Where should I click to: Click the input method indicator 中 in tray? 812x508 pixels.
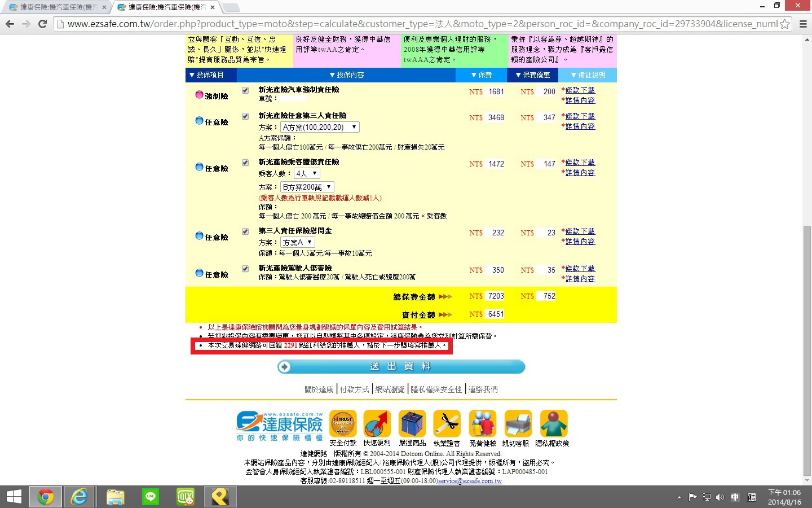735,497
